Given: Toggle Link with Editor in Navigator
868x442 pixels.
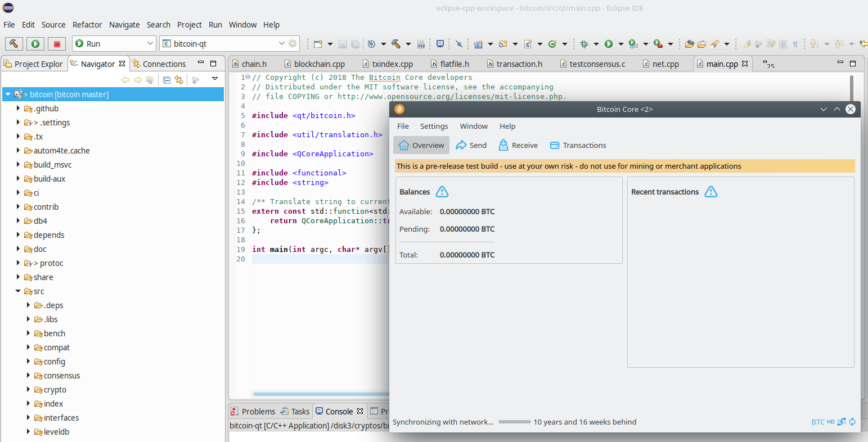Looking at the screenshot, I should (179, 80).
